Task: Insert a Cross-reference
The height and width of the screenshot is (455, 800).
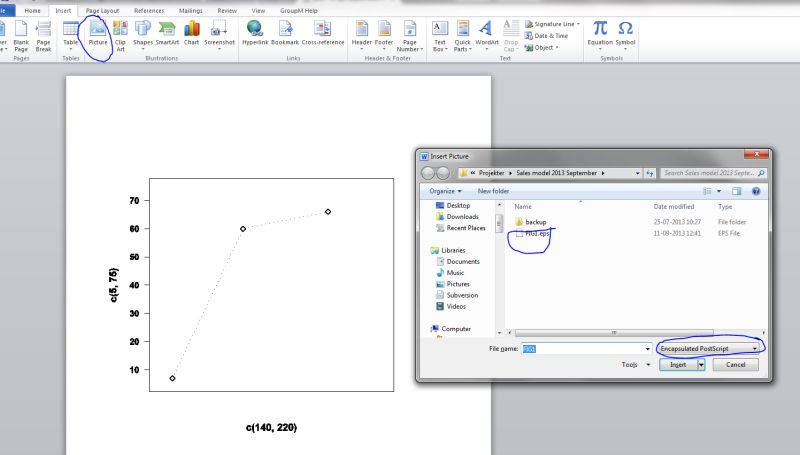Action: point(323,34)
